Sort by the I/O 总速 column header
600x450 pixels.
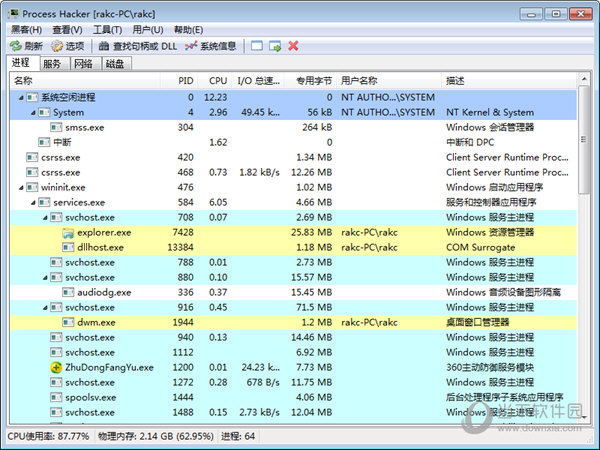click(x=258, y=81)
